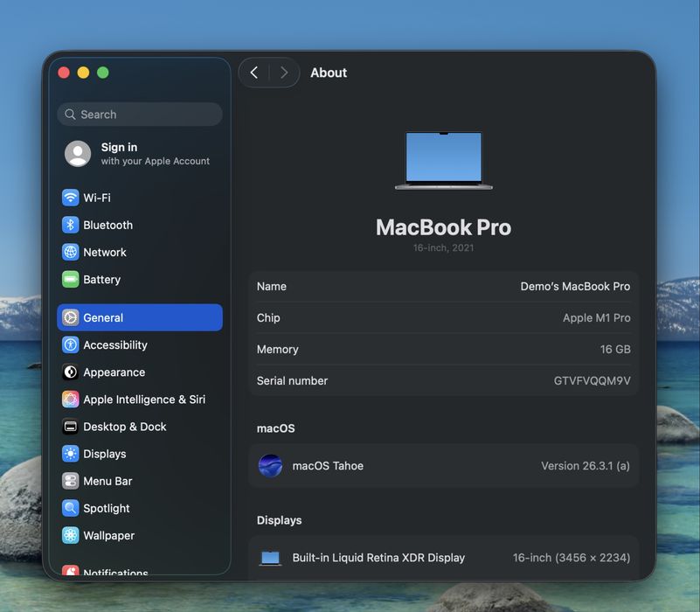Click the macOS Tahoe logo icon
The width and height of the screenshot is (700, 612).
270,466
